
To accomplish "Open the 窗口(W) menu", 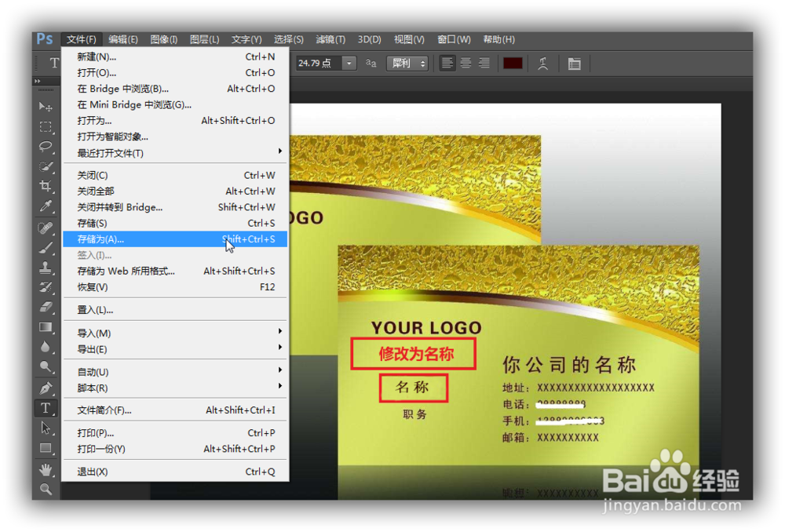I will (x=454, y=39).
